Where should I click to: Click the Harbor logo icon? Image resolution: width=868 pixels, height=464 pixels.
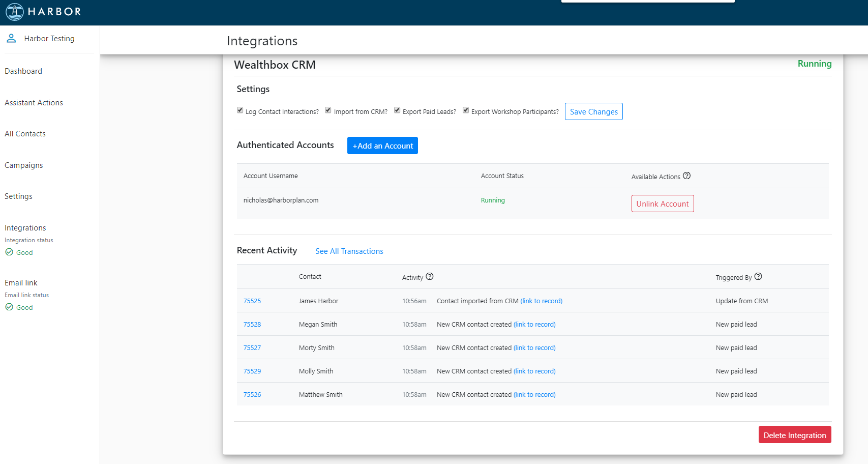point(14,12)
